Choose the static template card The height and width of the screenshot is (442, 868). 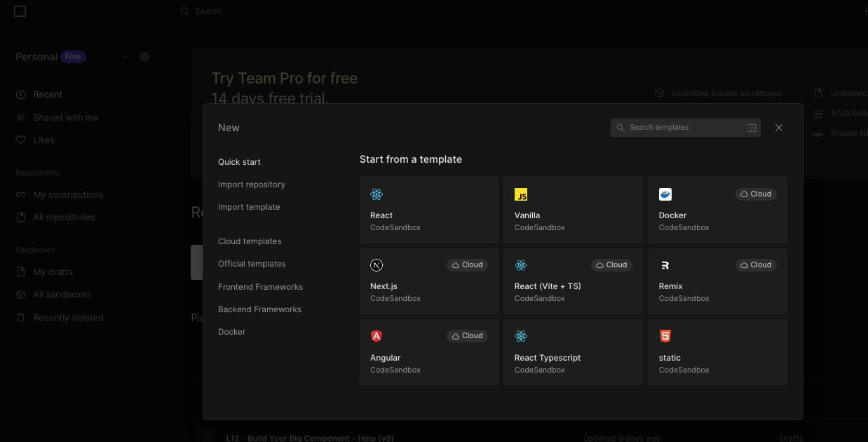717,351
